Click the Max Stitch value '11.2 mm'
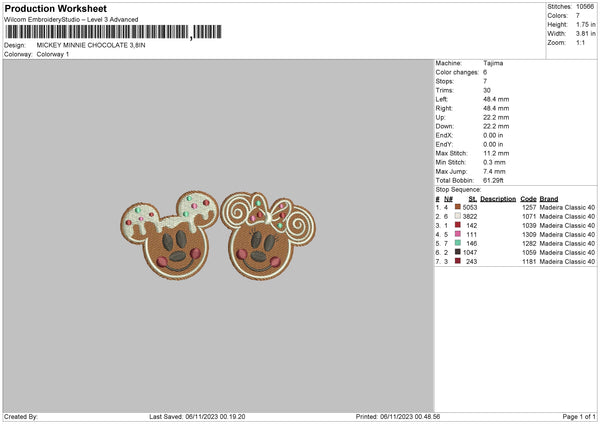The image size is (600, 424). (496, 153)
